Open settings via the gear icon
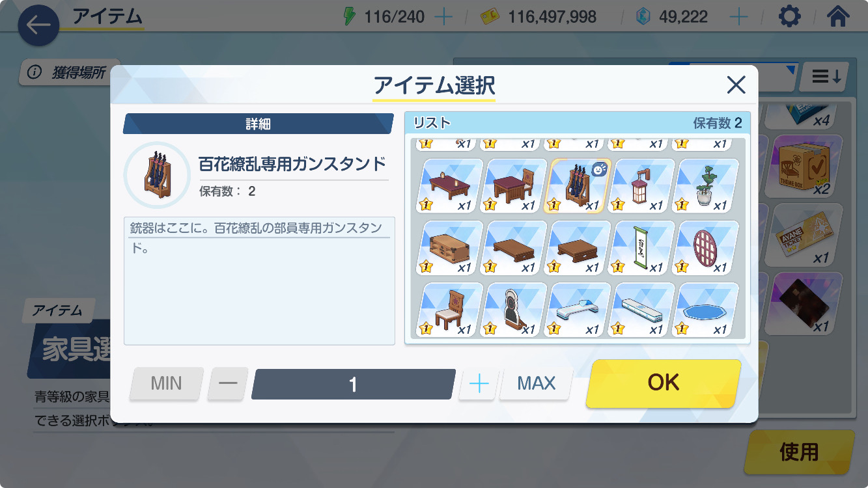The image size is (868, 488). 789,16
